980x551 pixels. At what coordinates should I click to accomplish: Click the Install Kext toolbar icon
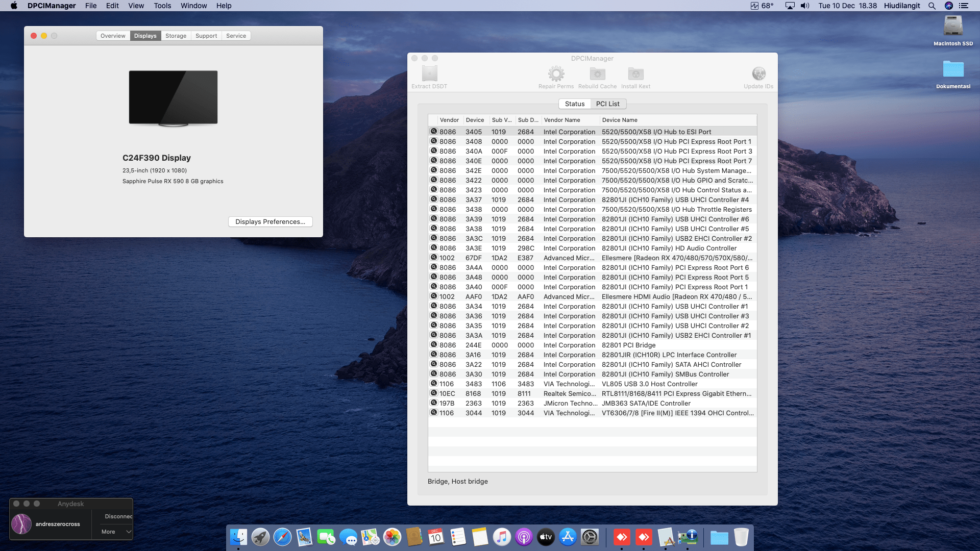coord(635,74)
